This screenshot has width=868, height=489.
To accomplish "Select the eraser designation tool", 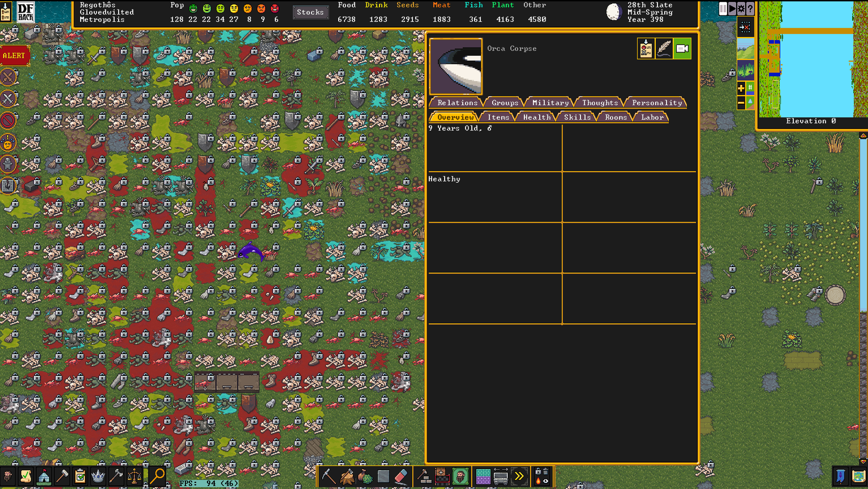I will pyautogui.click(x=401, y=476).
